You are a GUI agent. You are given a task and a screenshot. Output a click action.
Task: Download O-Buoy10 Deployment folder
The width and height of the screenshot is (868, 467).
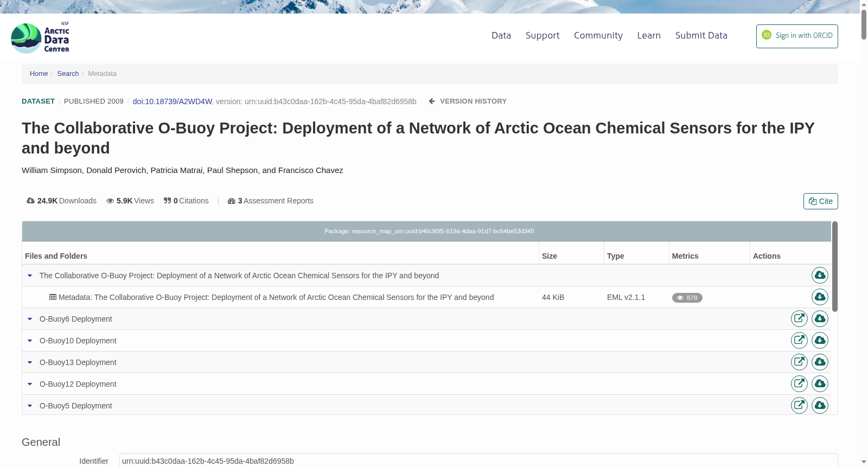point(820,341)
